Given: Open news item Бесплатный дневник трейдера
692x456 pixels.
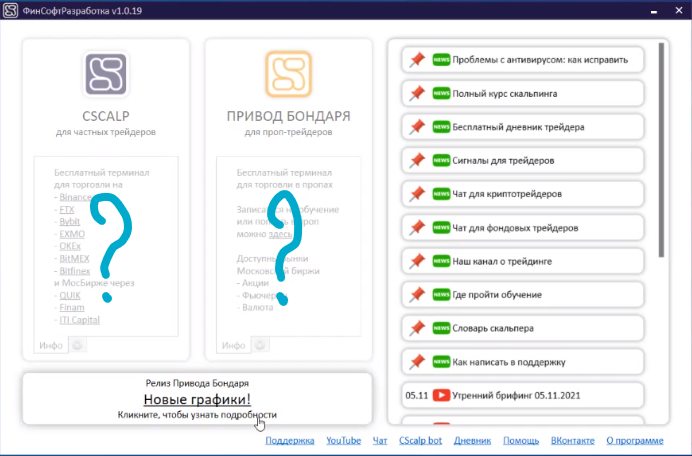Looking at the screenshot, I should pos(523,127).
